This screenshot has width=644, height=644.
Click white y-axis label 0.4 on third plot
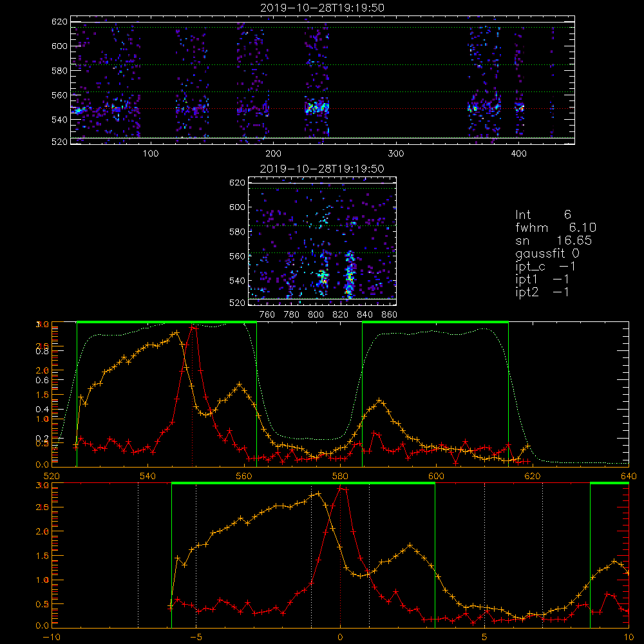point(42,409)
